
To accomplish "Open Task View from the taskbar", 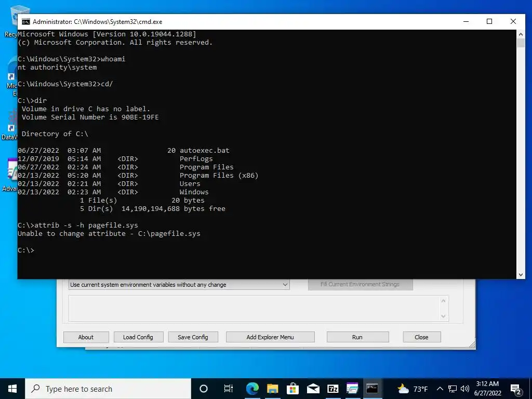I will click(229, 389).
